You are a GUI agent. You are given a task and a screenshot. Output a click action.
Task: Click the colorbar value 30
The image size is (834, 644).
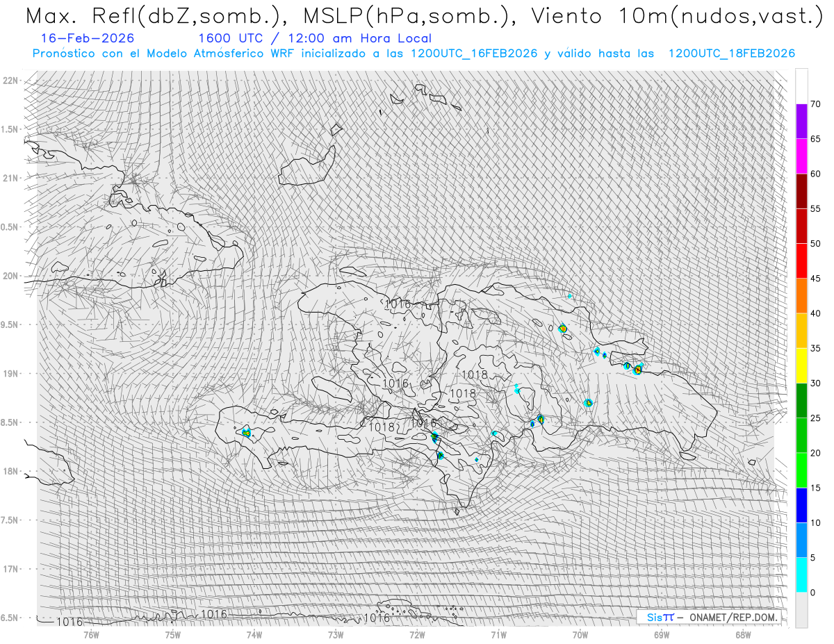(x=815, y=383)
